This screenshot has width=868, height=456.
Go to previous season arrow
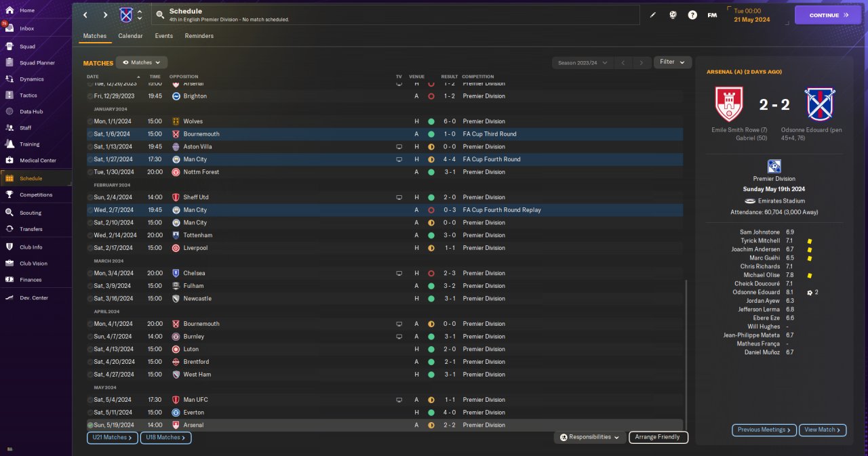tap(623, 62)
